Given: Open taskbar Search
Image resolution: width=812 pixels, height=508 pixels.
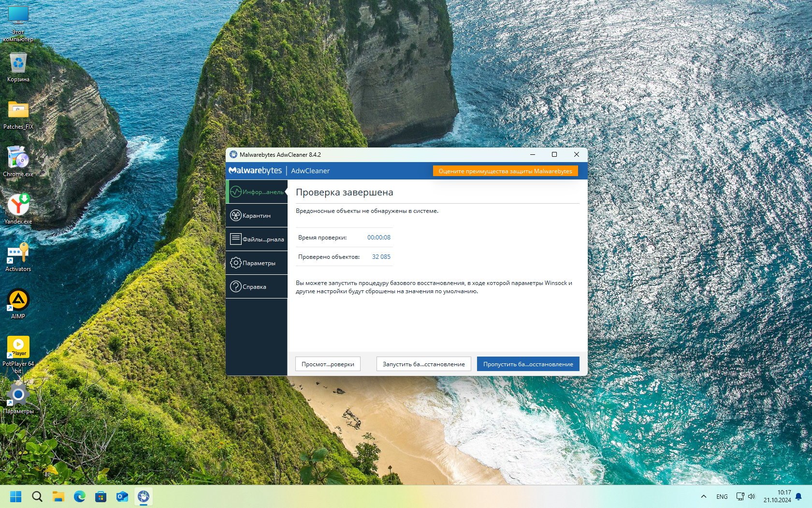Looking at the screenshot, I should click(x=37, y=496).
